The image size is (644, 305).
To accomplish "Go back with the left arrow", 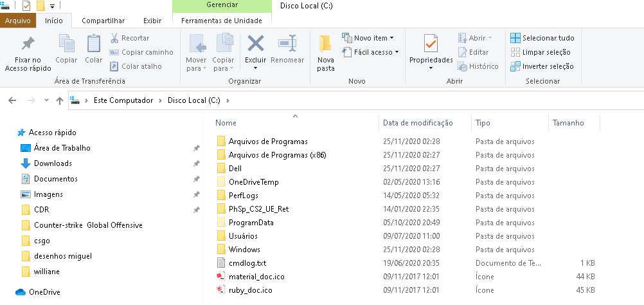I will 12,100.
